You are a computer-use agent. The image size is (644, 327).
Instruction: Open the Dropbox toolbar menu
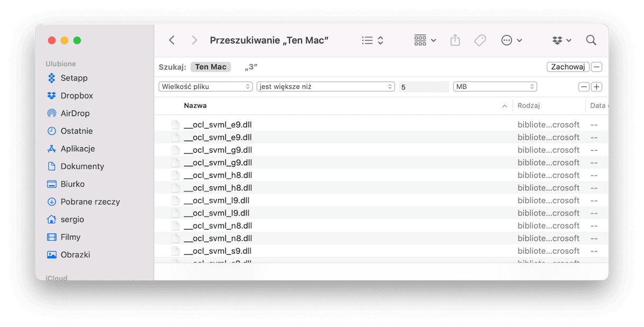(561, 40)
